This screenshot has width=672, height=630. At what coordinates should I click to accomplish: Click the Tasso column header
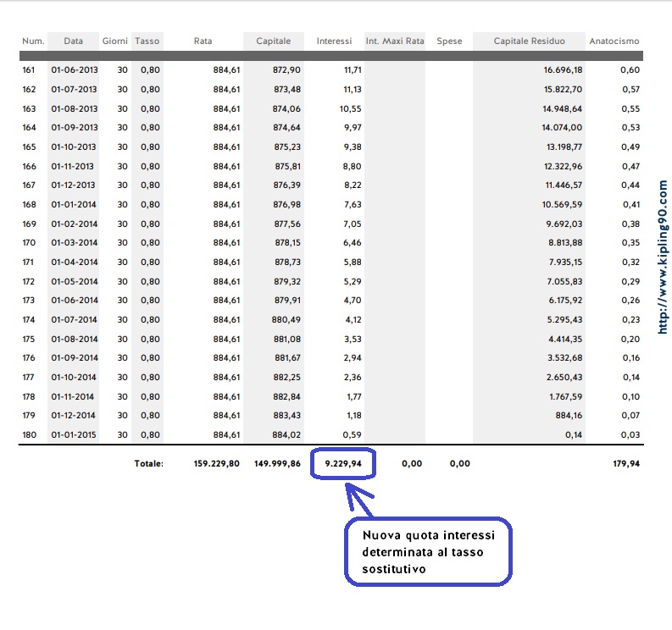pyautogui.click(x=147, y=41)
